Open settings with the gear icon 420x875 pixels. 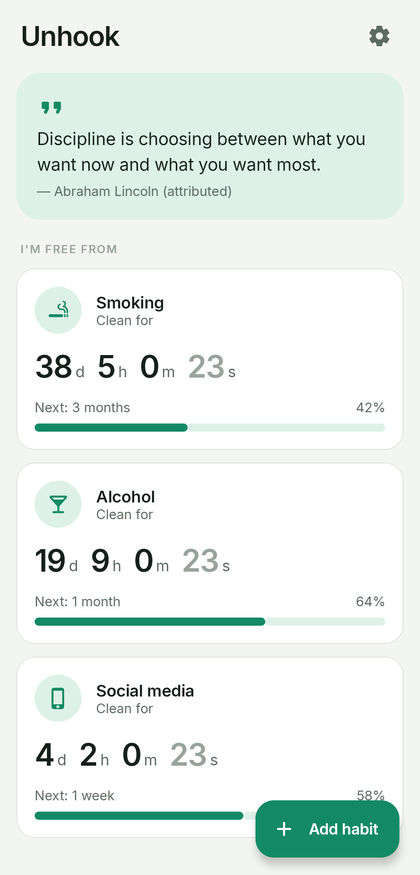point(379,36)
